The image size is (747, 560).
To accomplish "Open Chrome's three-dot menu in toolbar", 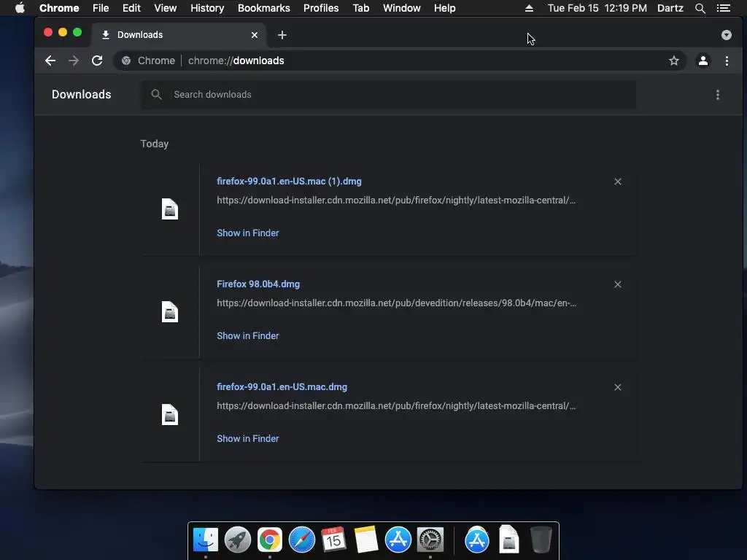I will pyautogui.click(x=727, y=61).
